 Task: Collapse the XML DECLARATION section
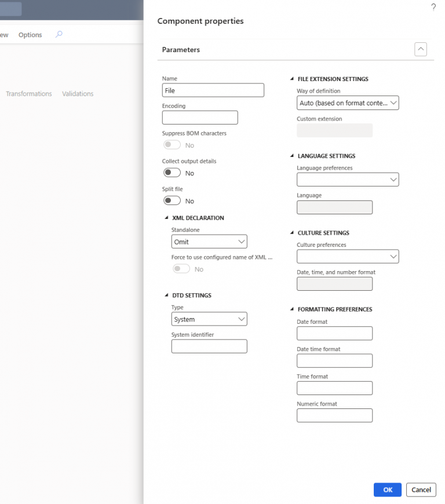coord(165,217)
